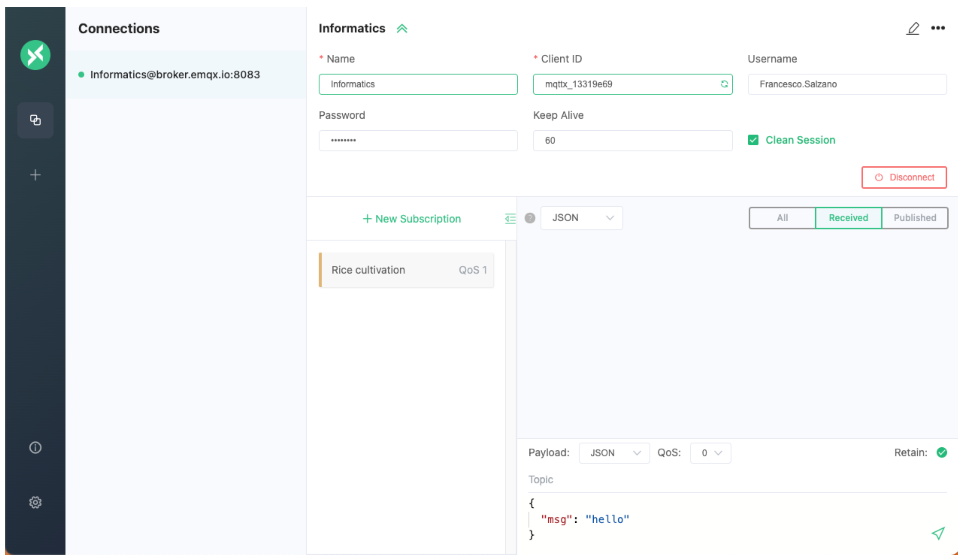Image resolution: width=962 pixels, height=560 pixels.
Task: Collapse the subscriptions list panel icon
Action: coord(510,218)
